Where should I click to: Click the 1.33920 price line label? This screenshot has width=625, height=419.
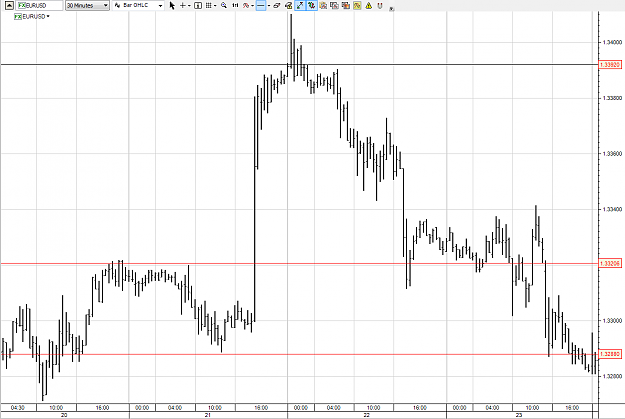(x=610, y=65)
